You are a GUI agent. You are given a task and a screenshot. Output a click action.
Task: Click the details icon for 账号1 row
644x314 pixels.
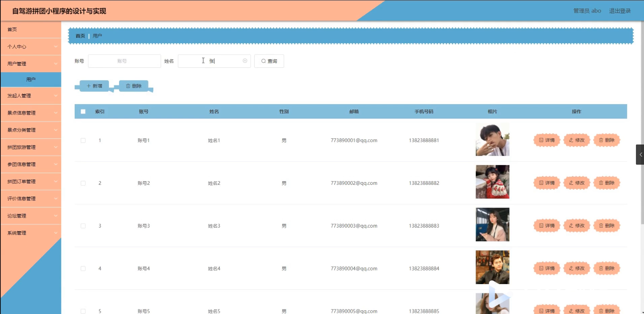point(541,140)
